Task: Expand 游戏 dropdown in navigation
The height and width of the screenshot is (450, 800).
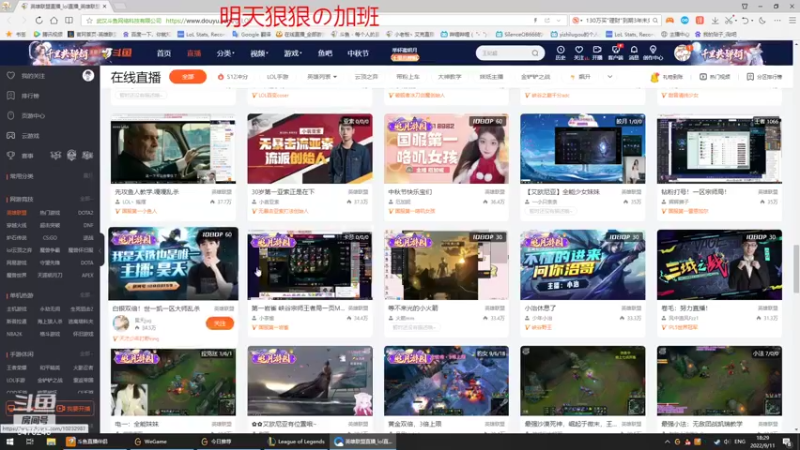Action: coord(293,53)
